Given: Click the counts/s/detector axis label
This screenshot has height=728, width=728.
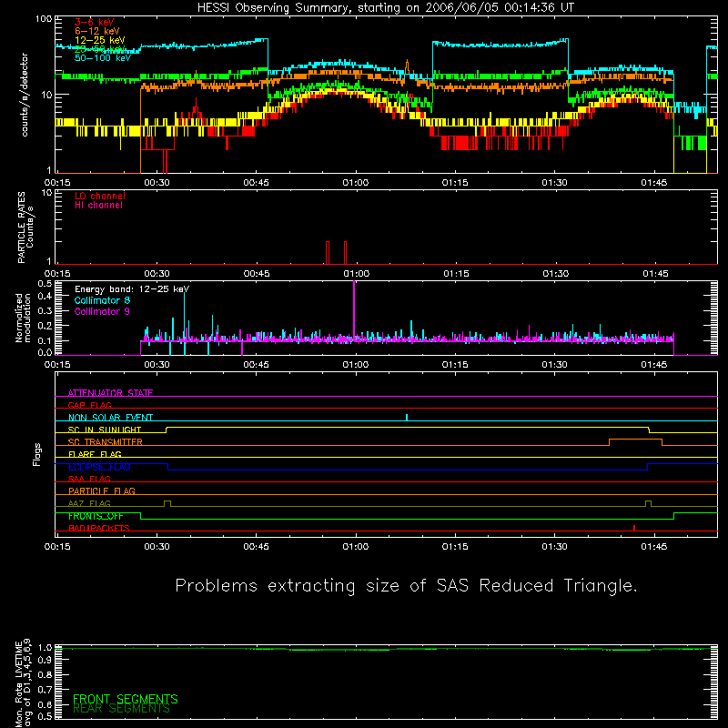Looking at the screenshot, I should click(x=25, y=95).
